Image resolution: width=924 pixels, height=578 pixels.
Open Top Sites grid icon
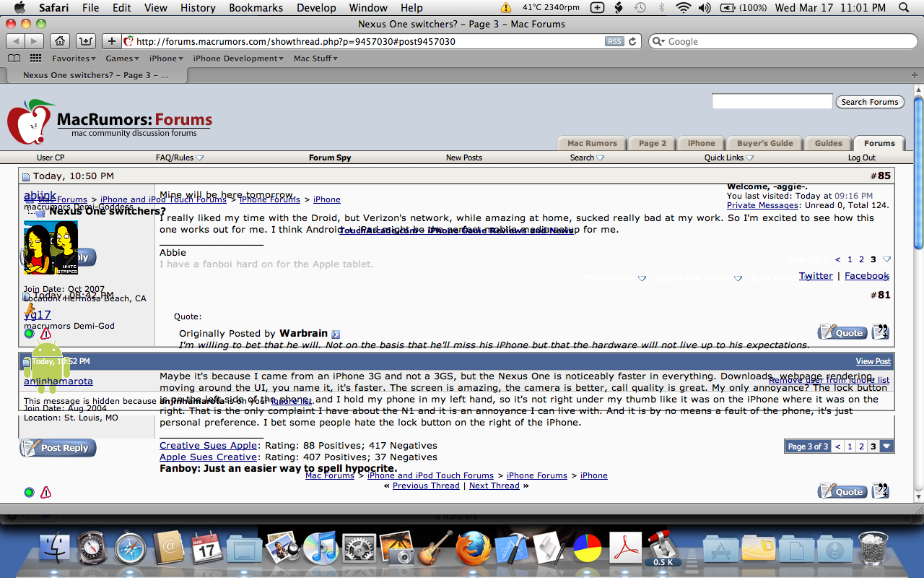tap(35, 59)
